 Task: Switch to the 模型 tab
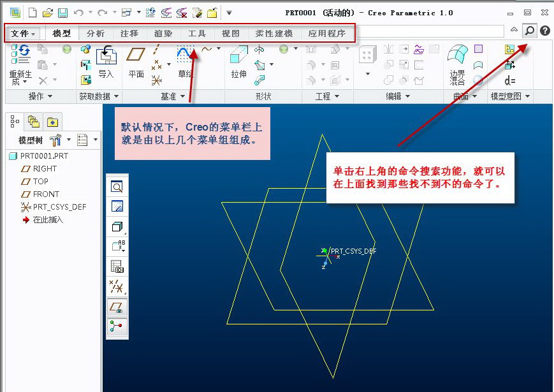tap(62, 33)
